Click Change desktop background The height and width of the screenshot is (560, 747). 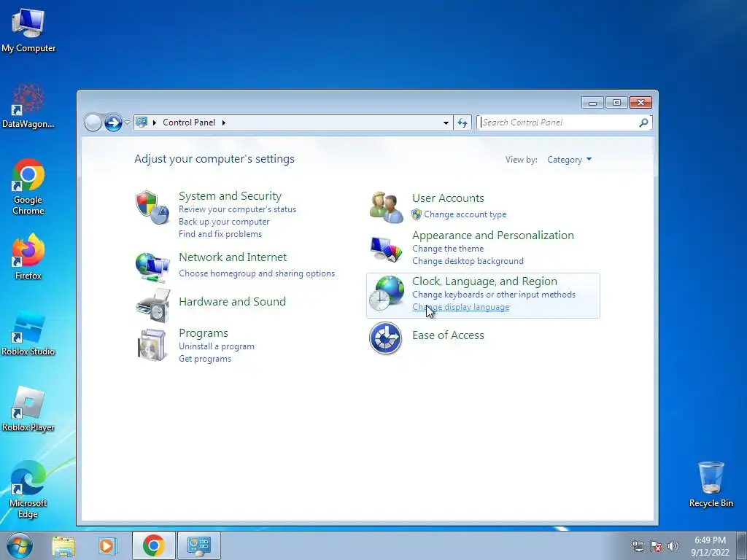tap(468, 261)
